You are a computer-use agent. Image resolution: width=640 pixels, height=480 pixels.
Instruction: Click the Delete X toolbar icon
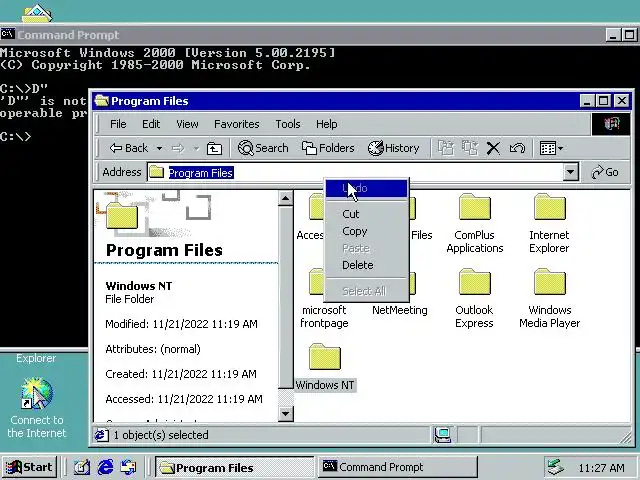[493, 148]
